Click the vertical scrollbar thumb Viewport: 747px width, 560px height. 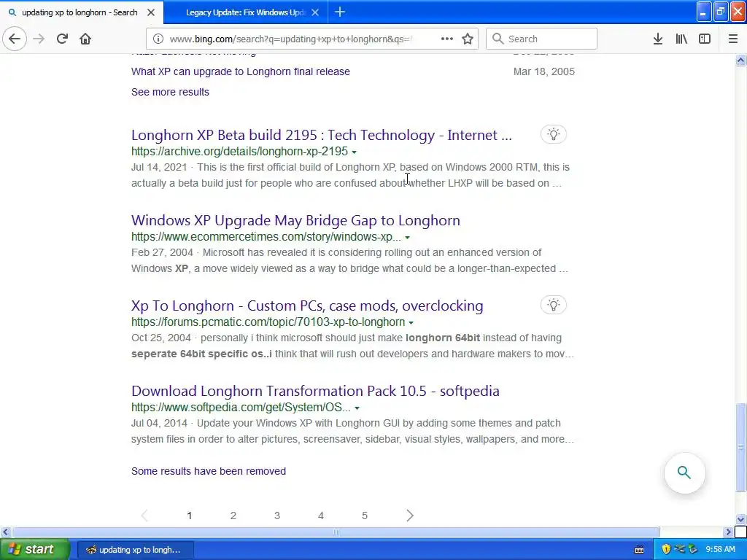click(x=740, y=448)
